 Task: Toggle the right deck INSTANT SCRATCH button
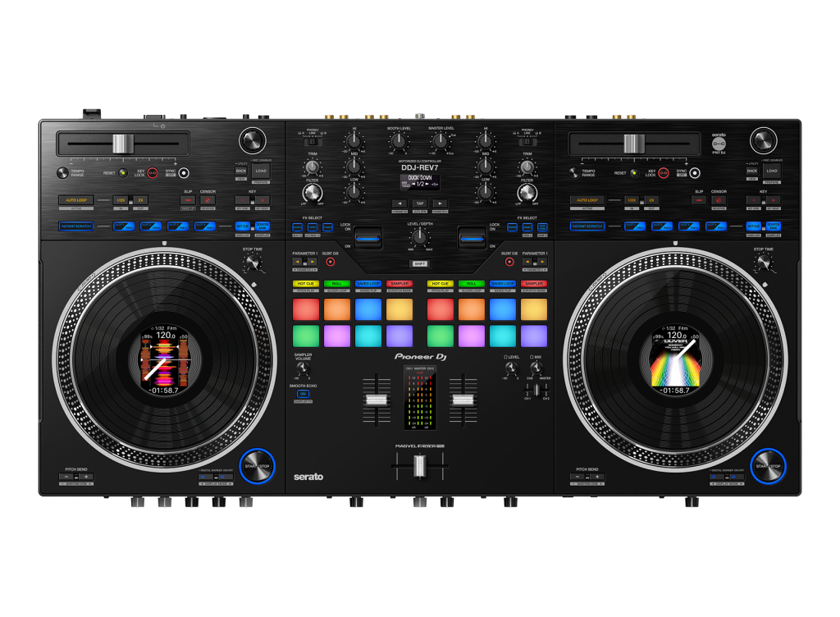tap(587, 226)
